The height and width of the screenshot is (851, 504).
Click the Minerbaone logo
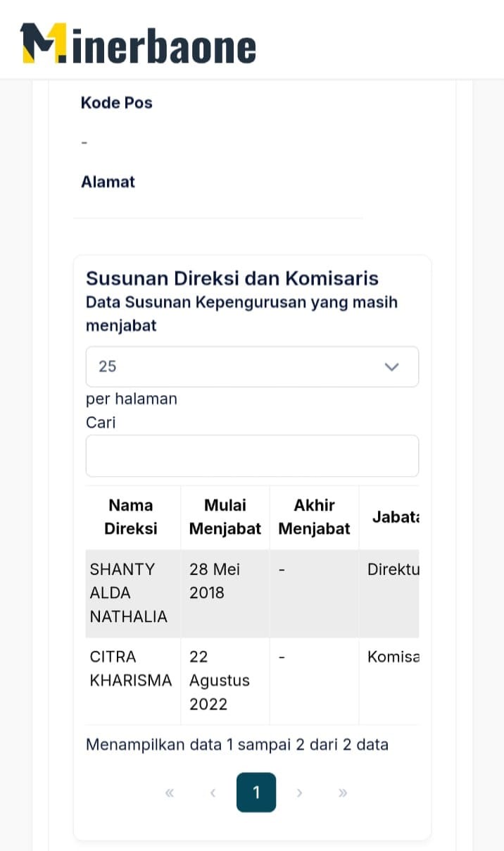pyautogui.click(x=138, y=44)
